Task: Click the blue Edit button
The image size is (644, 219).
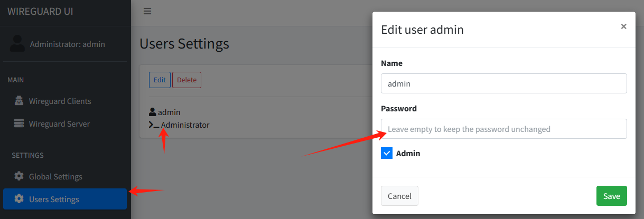Action: (160, 80)
